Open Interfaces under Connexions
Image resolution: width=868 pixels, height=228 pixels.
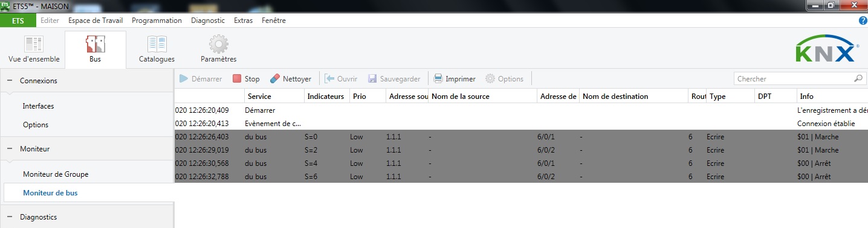38,106
